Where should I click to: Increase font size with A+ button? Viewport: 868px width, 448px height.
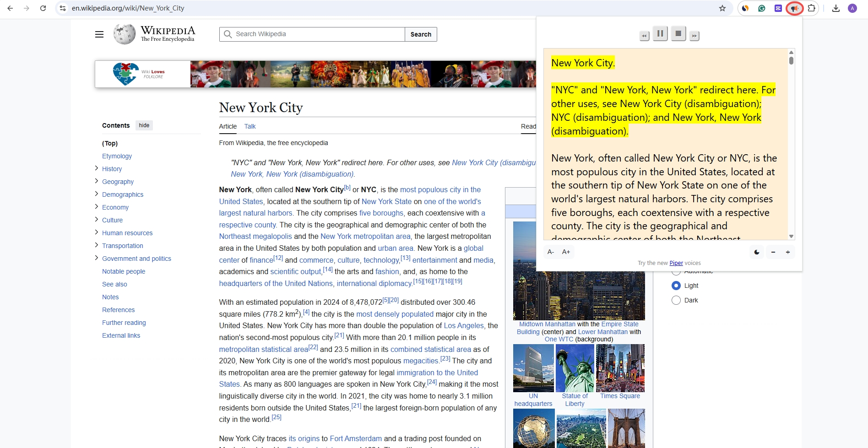point(566,252)
